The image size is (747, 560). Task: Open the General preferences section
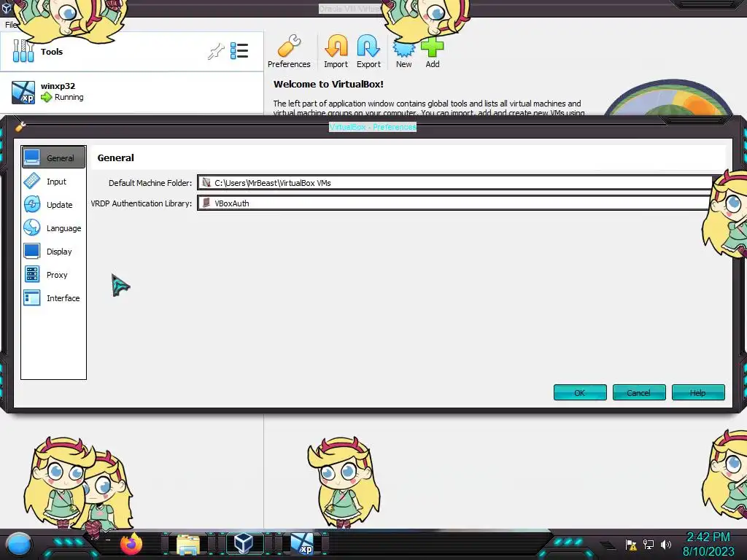tap(53, 157)
